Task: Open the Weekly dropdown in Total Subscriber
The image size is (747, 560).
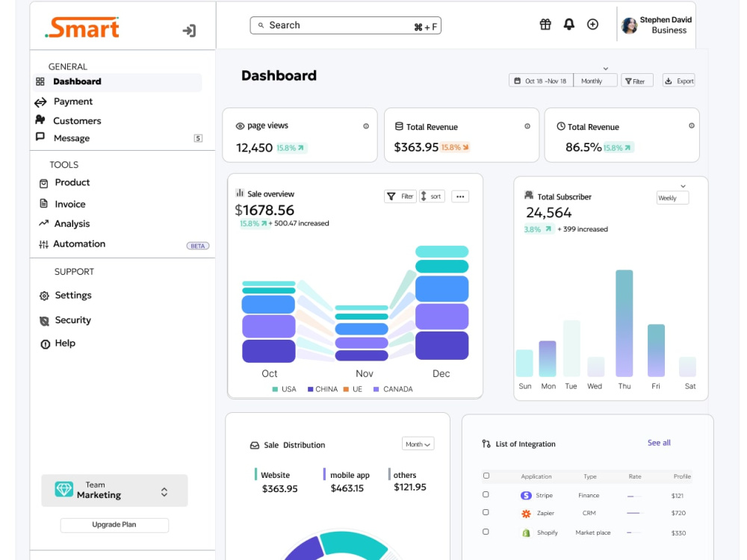Action: [673, 198]
